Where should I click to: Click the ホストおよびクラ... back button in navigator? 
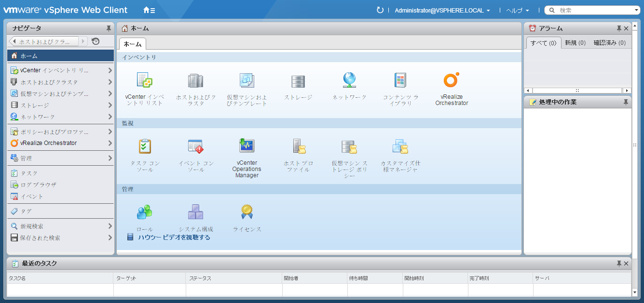(44, 41)
